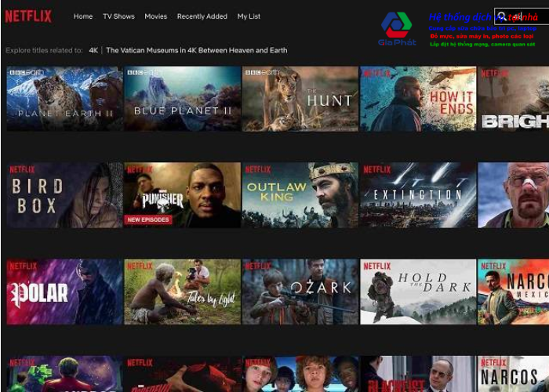Open the Blue Planet II title card

coord(183,99)
